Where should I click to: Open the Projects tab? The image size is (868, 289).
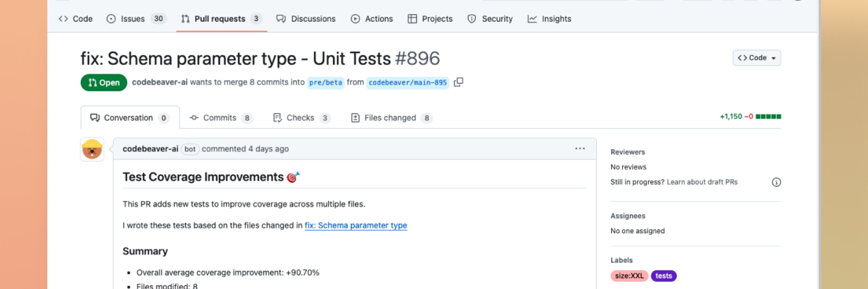[x=430, y=19]
